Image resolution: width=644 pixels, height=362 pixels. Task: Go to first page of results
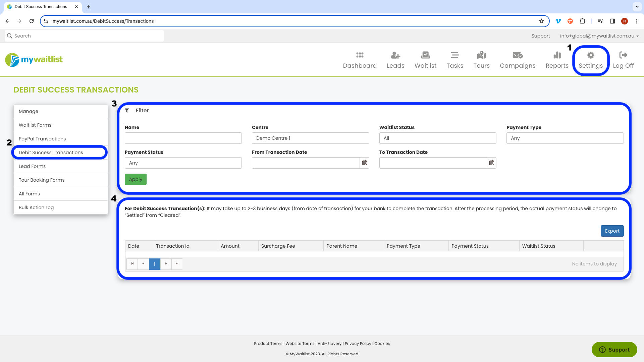click(132, 264)
